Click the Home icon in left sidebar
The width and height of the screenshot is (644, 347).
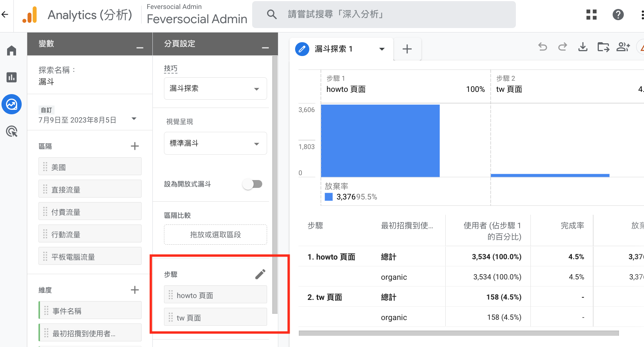(12, 50)
